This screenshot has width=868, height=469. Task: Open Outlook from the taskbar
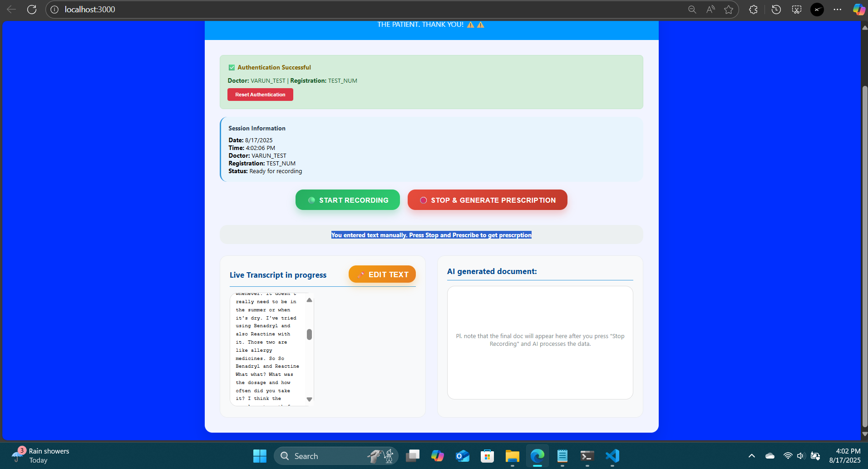click(x=462, y=456)
